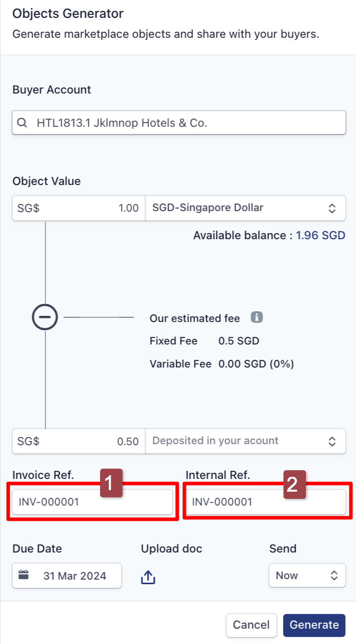Click the Cancel button
356x644 pixels.
251,625
